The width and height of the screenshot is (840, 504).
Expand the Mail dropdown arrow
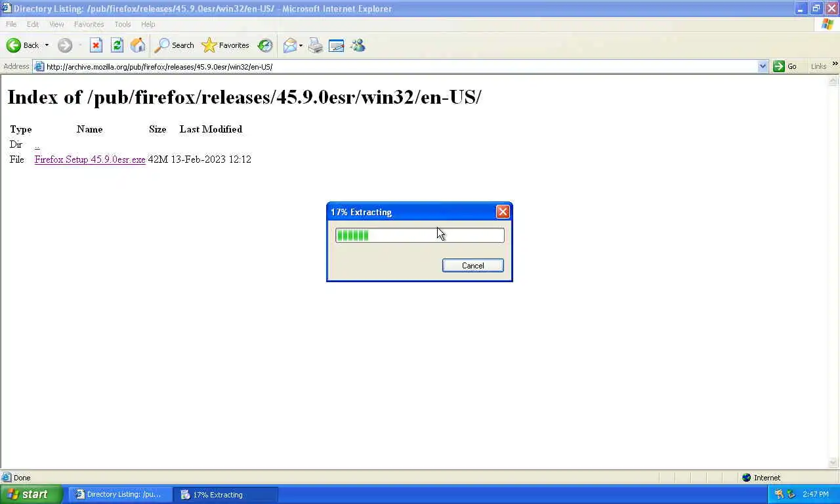coord(301,45)
